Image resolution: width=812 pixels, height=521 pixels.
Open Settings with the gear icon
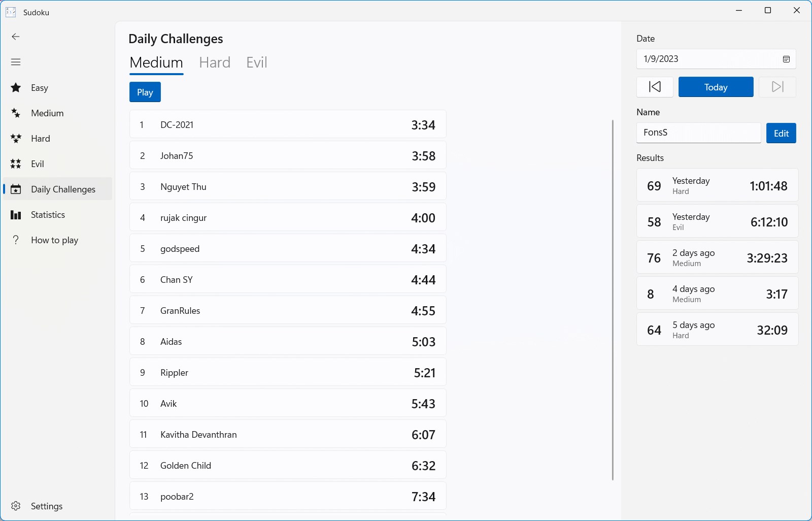16,506
